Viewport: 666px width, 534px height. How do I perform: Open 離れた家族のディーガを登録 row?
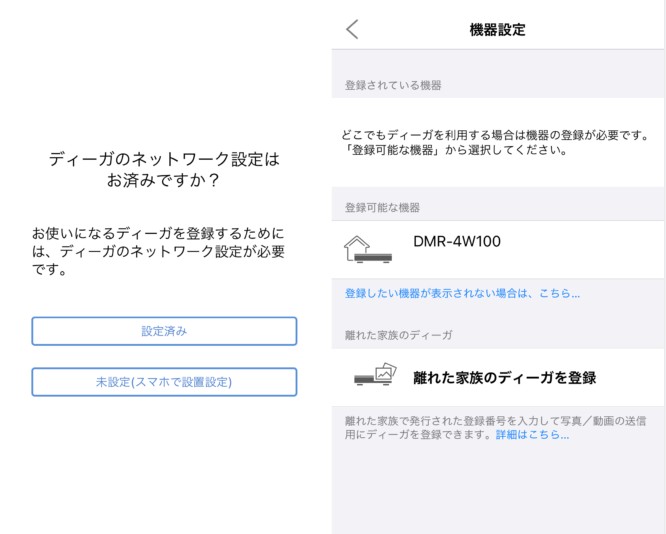[x=498, y=377]
